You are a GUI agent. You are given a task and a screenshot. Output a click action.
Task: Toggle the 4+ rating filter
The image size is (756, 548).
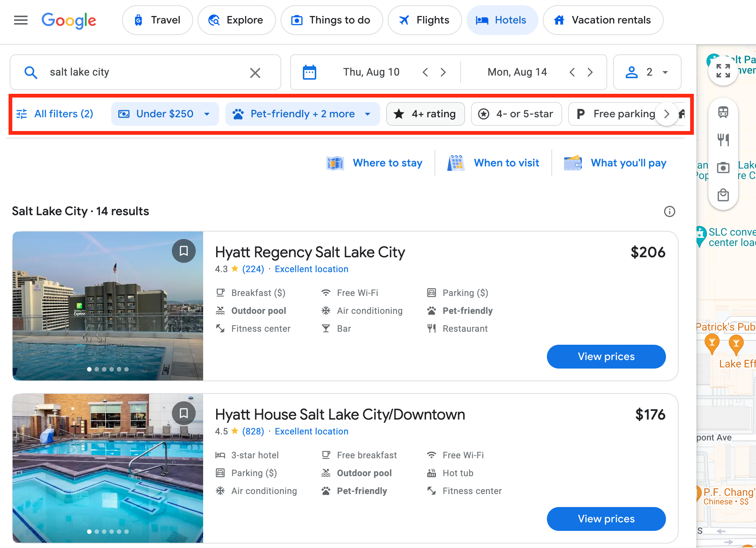point(426,114)
